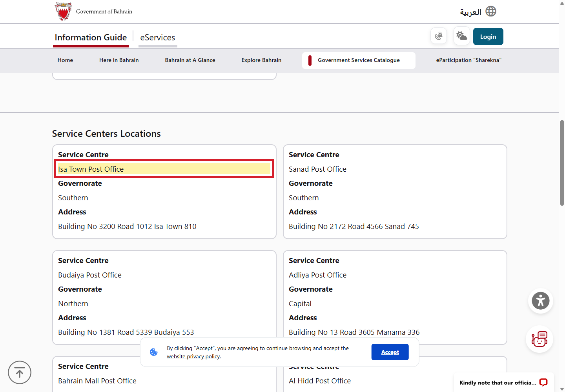The width and height of the screenshot is (565, 392).
Task: Open the accessibility options icon
Action: point(541,301)
